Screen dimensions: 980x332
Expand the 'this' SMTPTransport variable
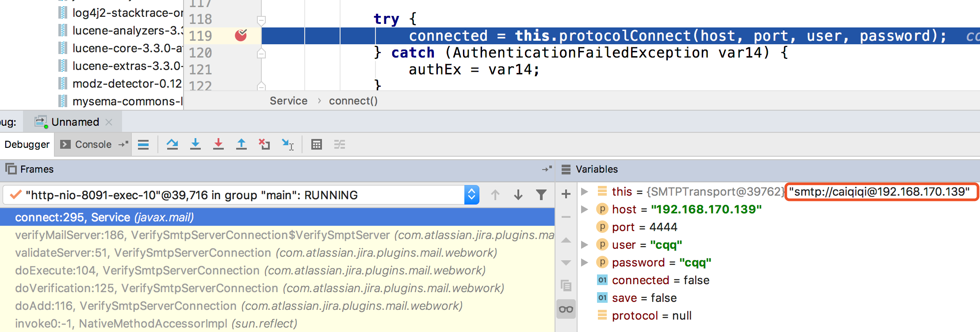585,192
